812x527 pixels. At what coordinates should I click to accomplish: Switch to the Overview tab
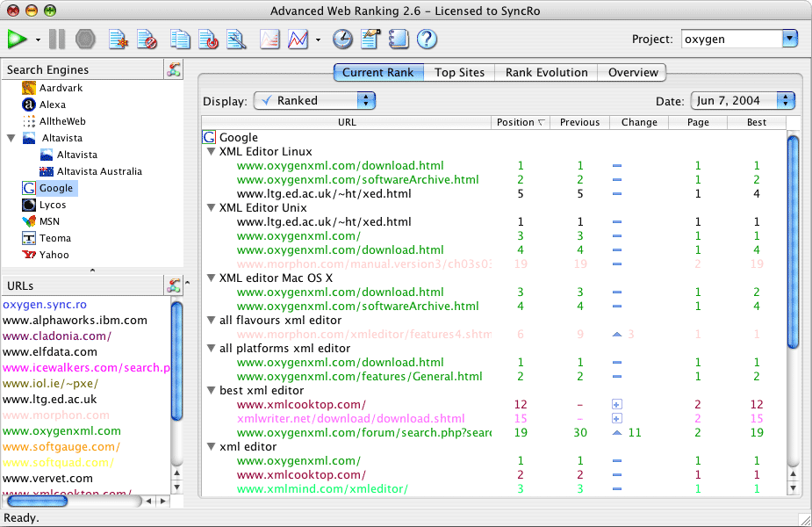(632, 73)
